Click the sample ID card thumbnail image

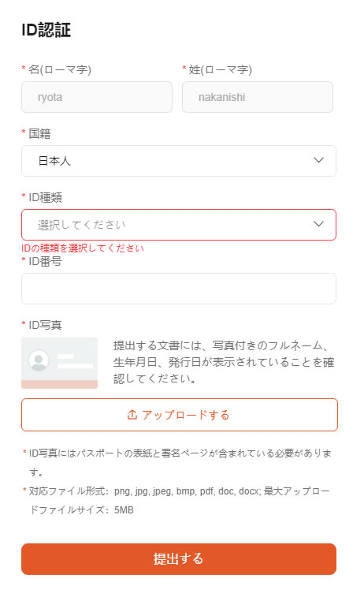59,363
